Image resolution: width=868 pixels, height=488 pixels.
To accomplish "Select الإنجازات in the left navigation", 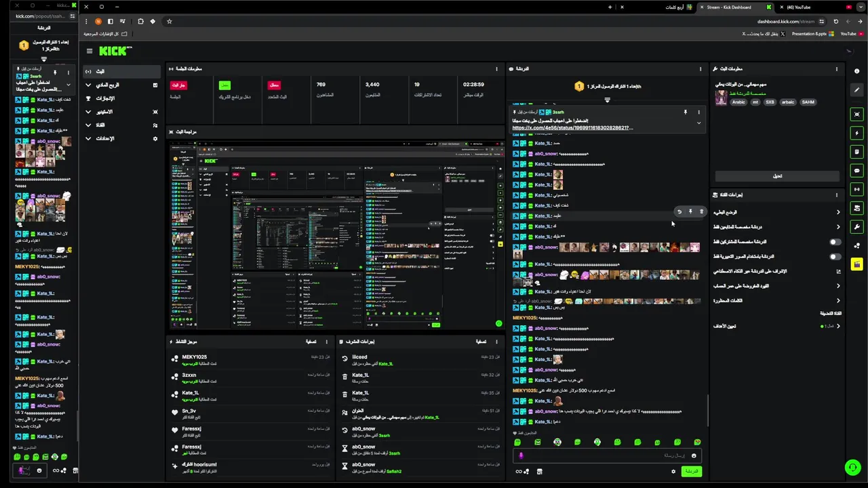I will [x=122, y=98].
